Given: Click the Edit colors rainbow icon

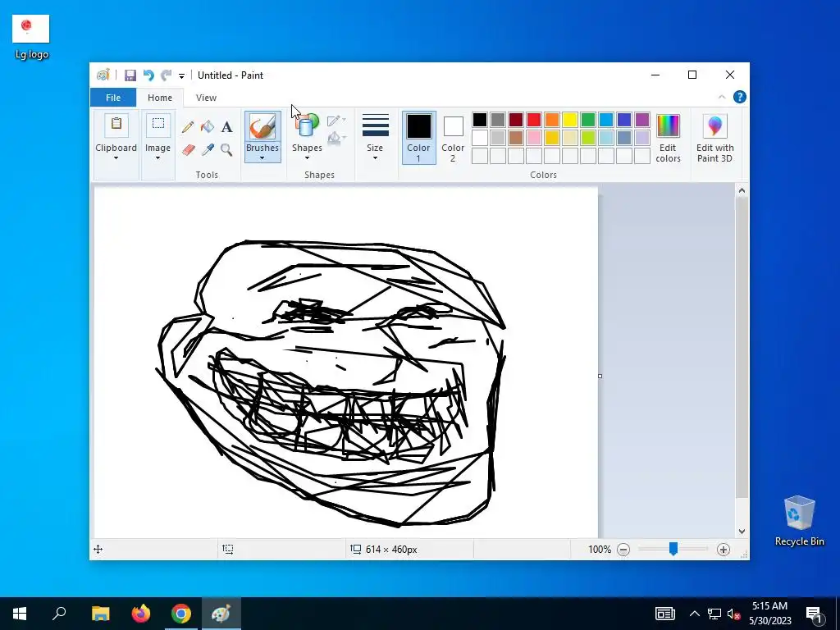Looking at the screenshot, I should tap(668, 126).
